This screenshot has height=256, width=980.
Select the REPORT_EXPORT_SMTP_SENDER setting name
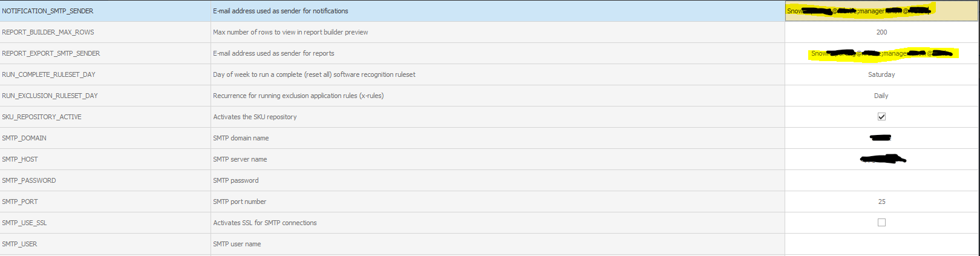51,53
